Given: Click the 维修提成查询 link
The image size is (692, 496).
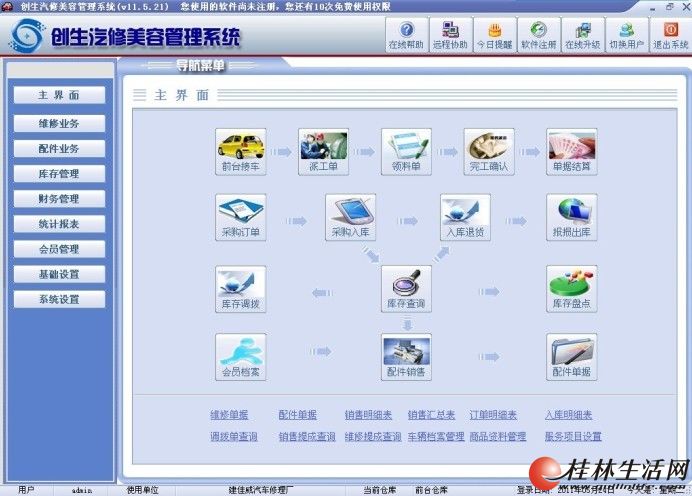Looking at the screenshot, I should pos(373,437).
